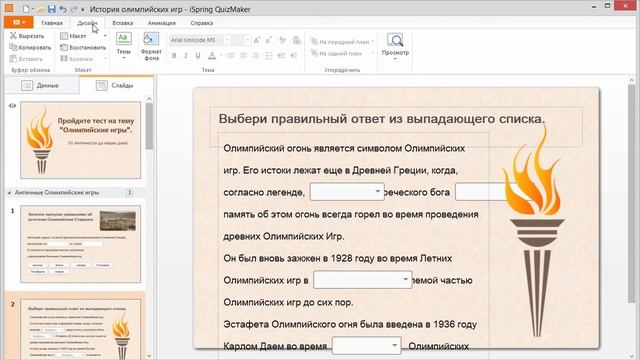Click the field after "реческого бога"
This screenshot has width=640, height=360.
click(x=482, y=191)
